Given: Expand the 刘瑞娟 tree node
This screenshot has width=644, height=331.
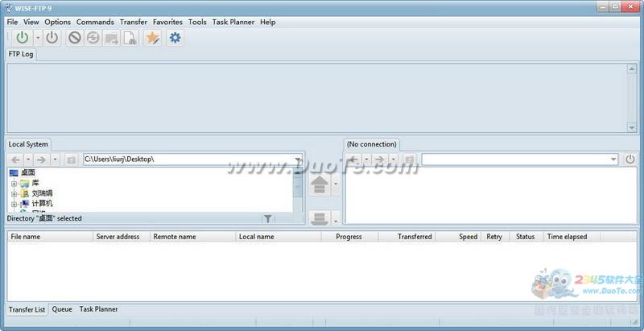Looking at the screenshot, I should point(14,193).
